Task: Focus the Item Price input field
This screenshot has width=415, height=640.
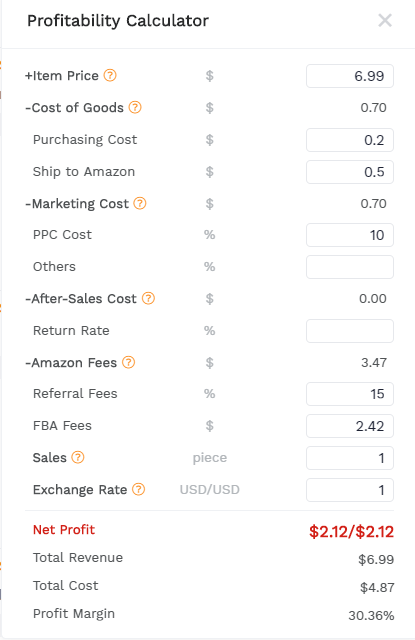Action: 350,76
